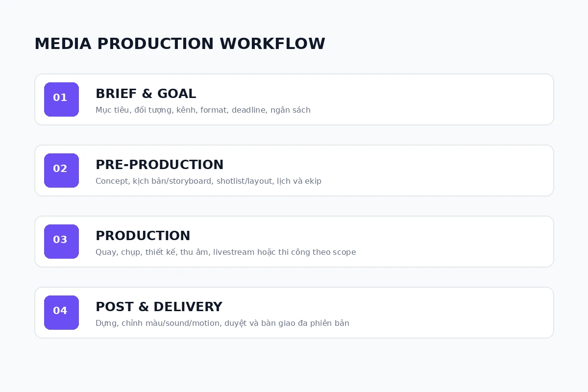Click the purple 04 step badge
This screenshot has width=588, height=392.
click(x=61, y=313)
